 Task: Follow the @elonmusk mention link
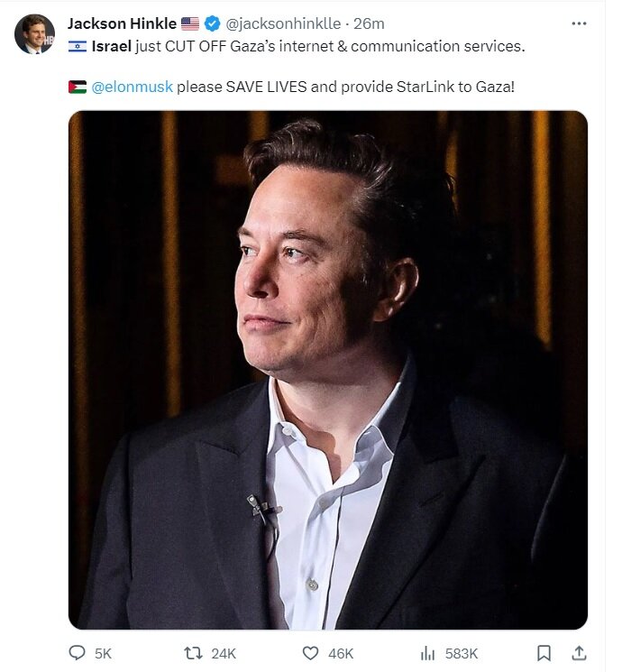pyautogui.click(x=133, y=87)
